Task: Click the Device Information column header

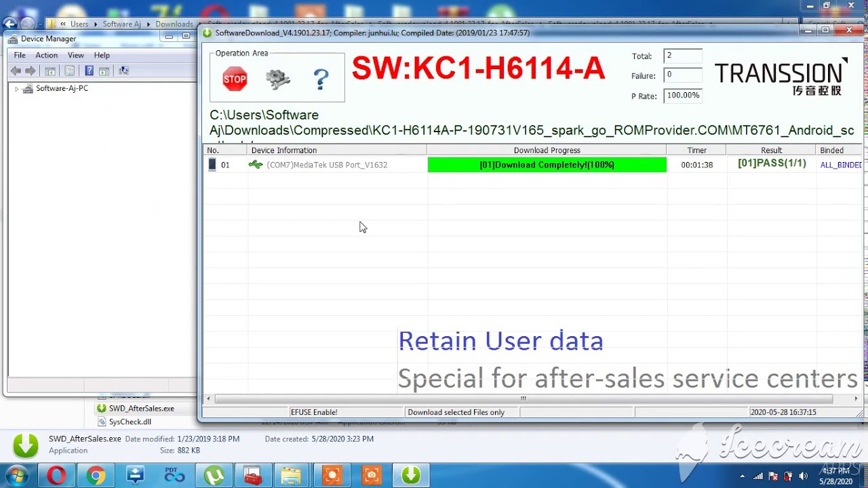Action: 337,150
